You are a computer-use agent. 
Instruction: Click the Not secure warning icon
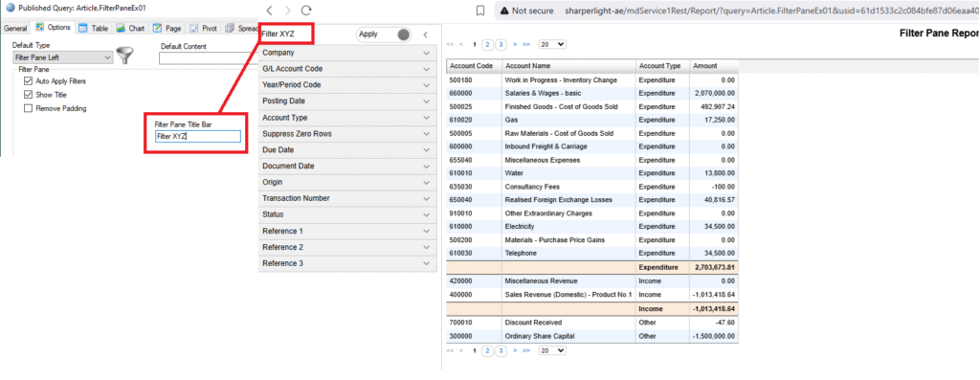coord(503,11)
